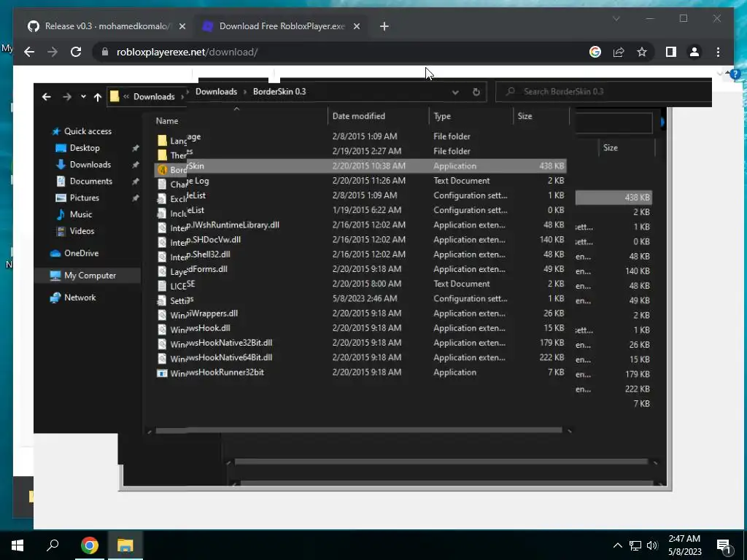Open Videos in navigation pane
Viewport: 747px width, 560px height.
coord(82,231)
